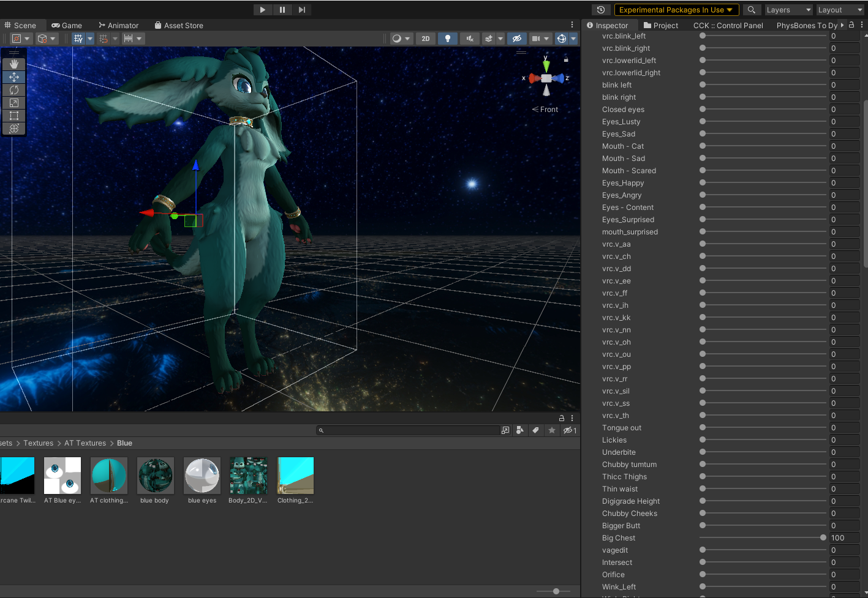Open Scene view more options menu
Image resolution: width=868 pixels, height=598 pixels.
[572, 25]
